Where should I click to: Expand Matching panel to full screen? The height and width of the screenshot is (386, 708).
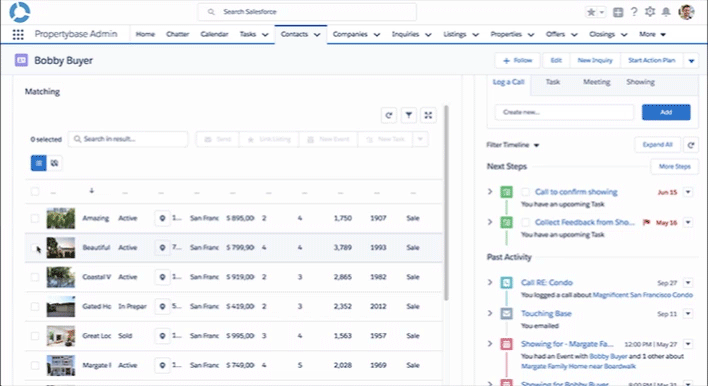pyautogui.click(x=429, y=116)
